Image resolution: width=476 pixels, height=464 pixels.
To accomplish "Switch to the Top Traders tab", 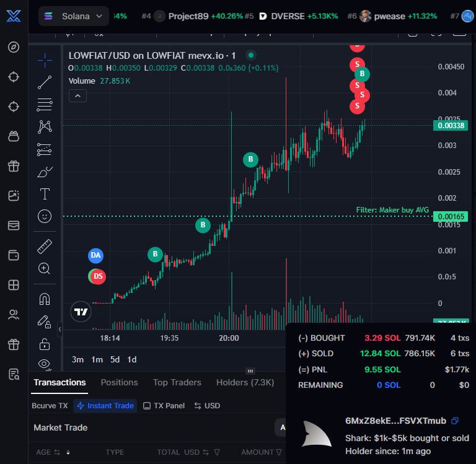I will pos(177,382).
